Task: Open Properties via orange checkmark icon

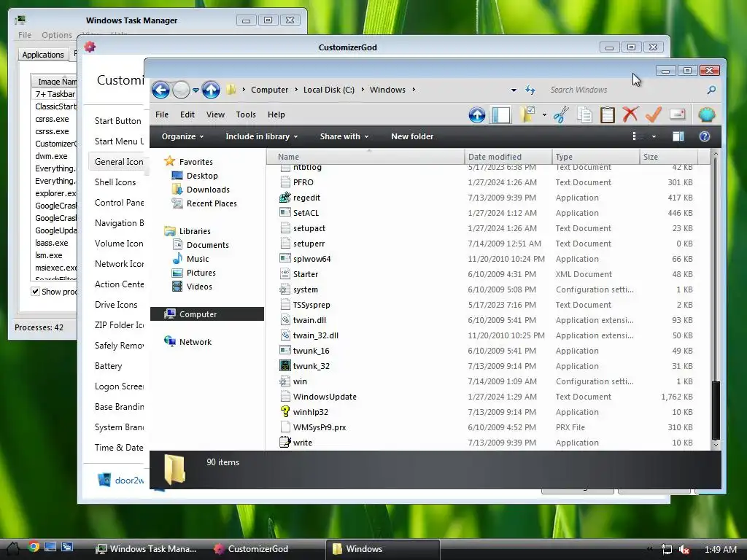Action: pos(654,114)
